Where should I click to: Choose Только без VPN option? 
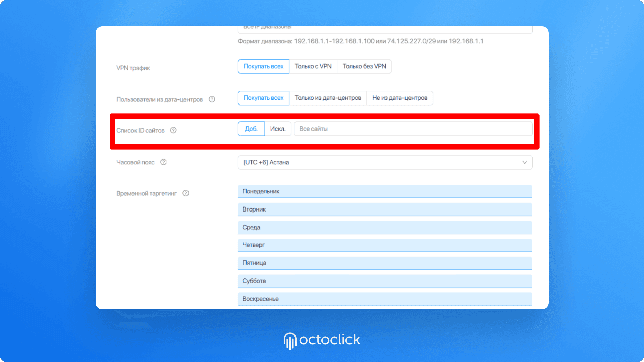click(x=364, y=66)
